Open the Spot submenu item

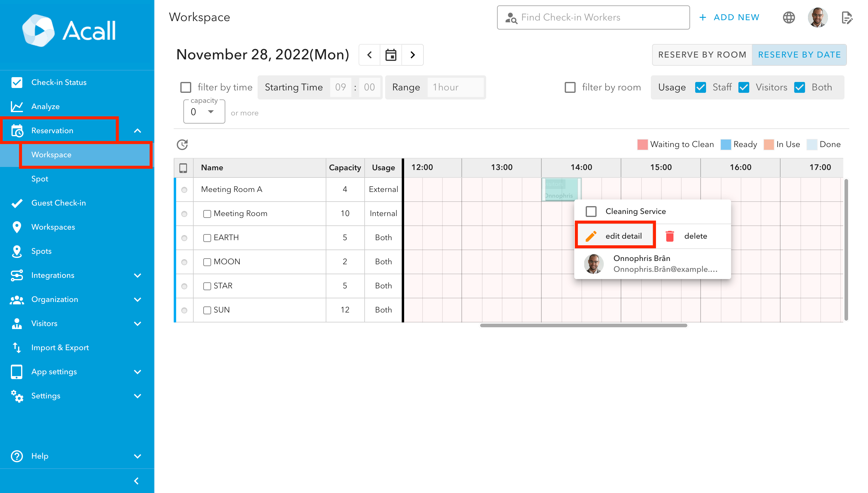(40, 179)
